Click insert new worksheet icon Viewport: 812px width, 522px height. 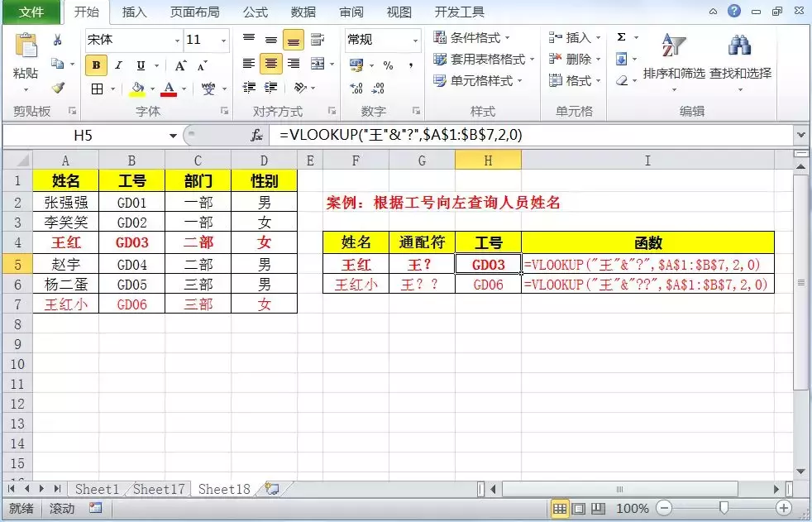pyautogui.click(x=272, y=489)
